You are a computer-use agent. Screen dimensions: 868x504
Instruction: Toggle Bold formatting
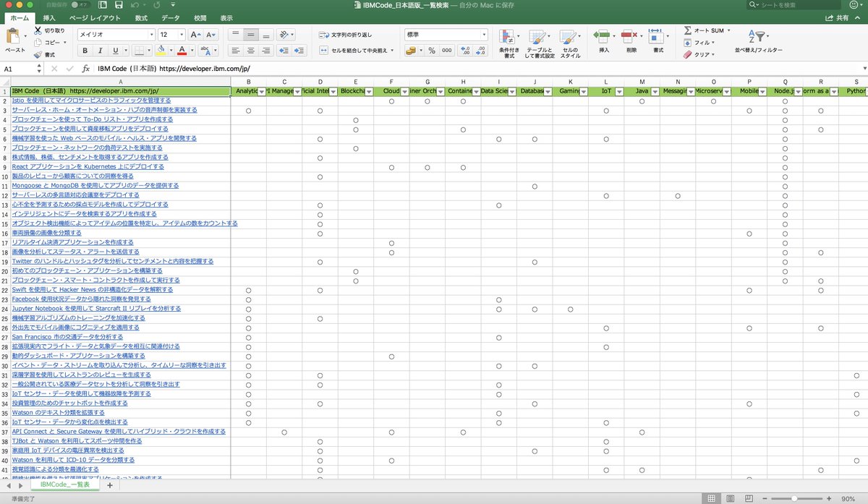[85, 51]
